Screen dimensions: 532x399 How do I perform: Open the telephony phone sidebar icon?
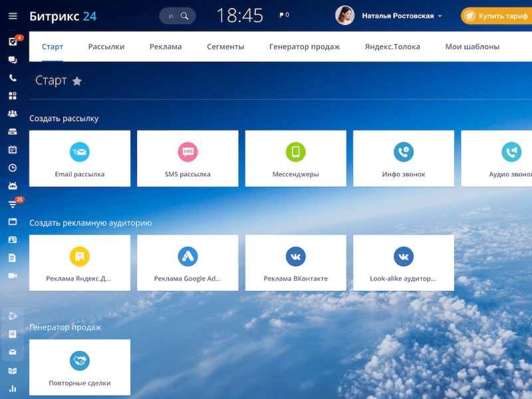pos(13,78)
